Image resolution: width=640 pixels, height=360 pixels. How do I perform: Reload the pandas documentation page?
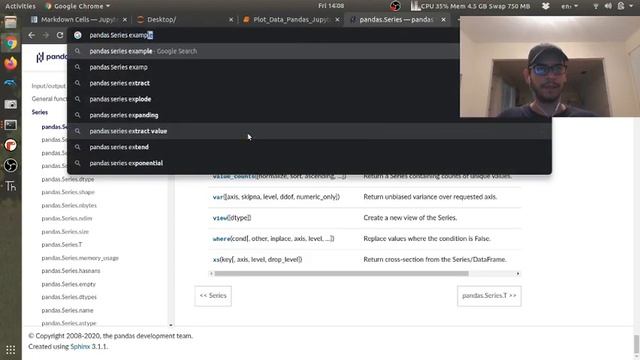click(60, 35)
